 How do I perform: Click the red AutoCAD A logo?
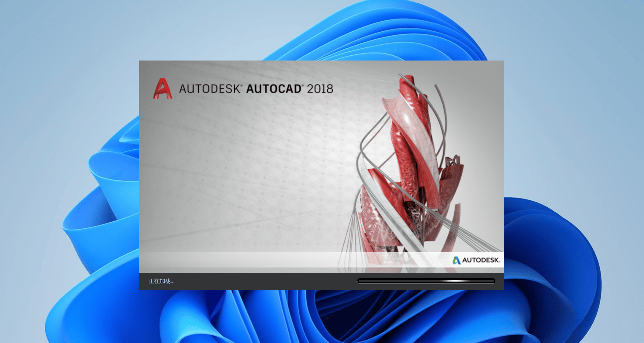tap(163, 88)
